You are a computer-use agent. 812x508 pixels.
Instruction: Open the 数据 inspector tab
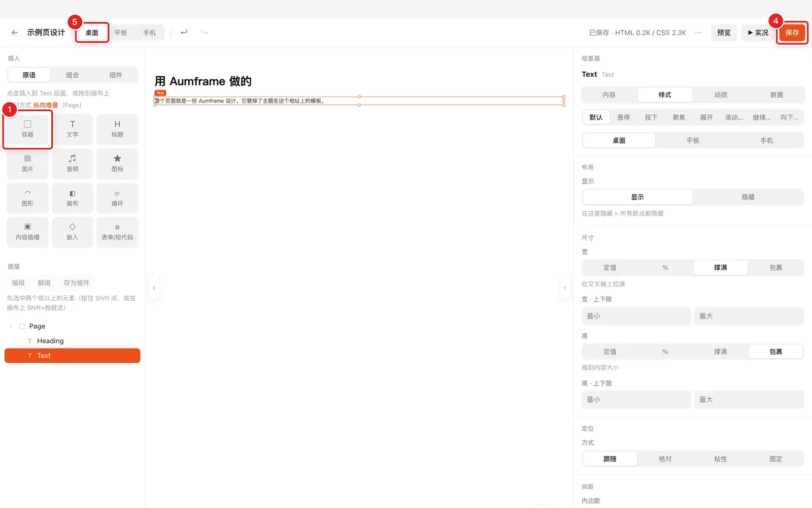point(776,95)
